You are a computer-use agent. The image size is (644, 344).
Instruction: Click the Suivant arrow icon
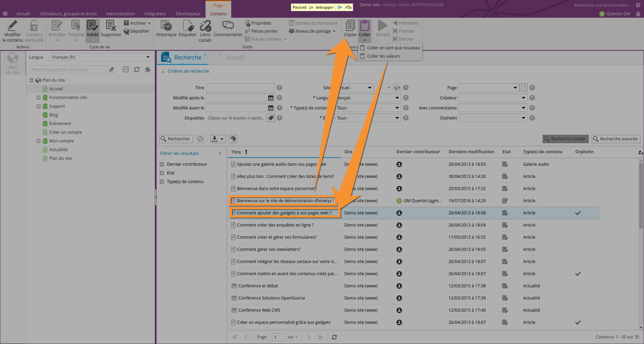(383, 26)
